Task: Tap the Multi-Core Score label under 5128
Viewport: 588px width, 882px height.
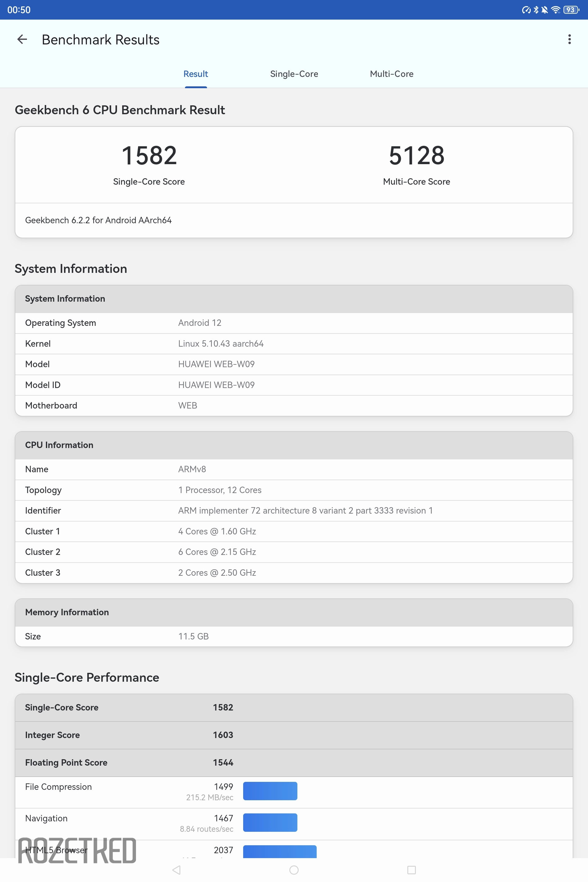Action: click(x=417, y=182)
